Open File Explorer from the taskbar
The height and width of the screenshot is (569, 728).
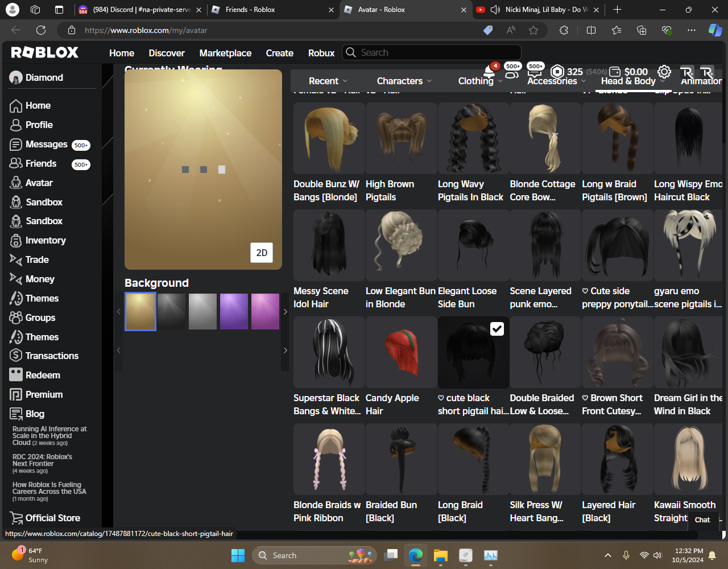(441, 555)
